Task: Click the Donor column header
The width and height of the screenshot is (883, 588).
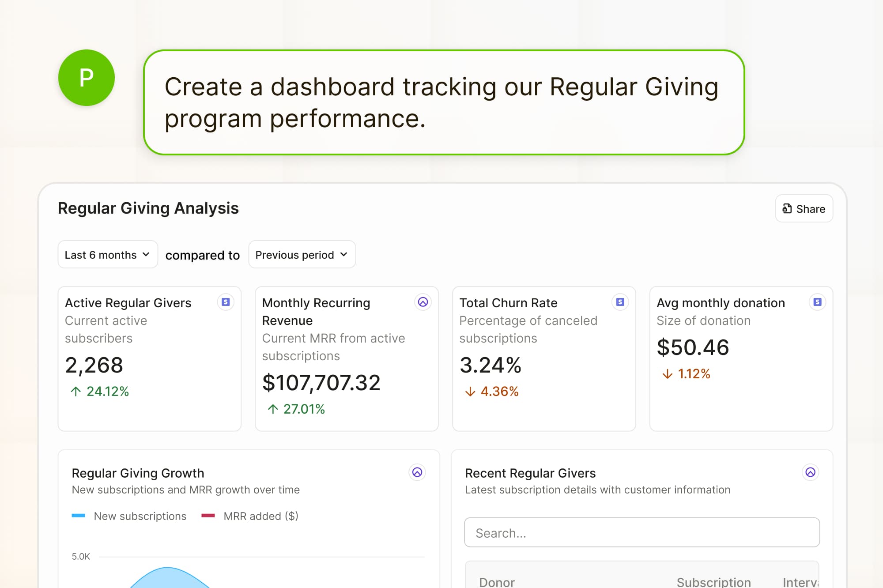Action: 497,581
